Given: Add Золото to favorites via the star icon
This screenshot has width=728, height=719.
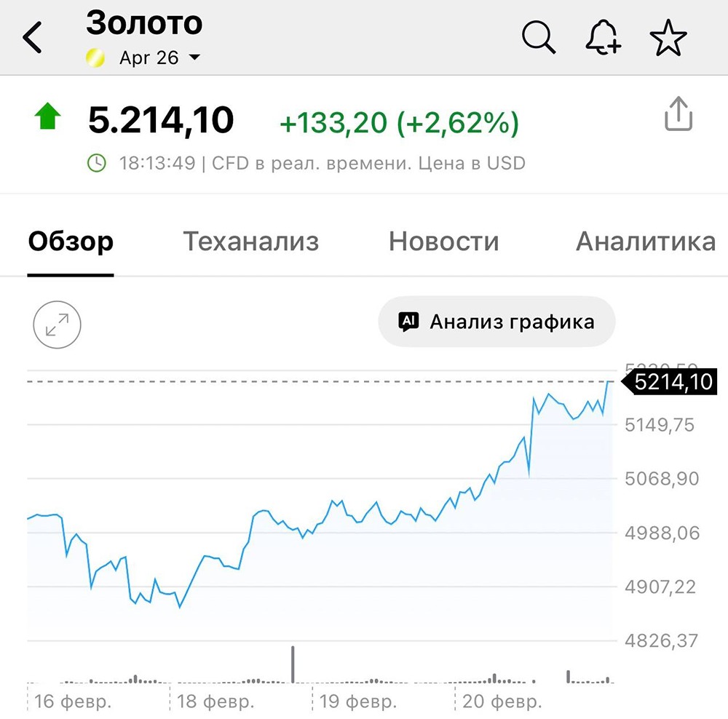Looking at the screenshot, I should [668, 38].
